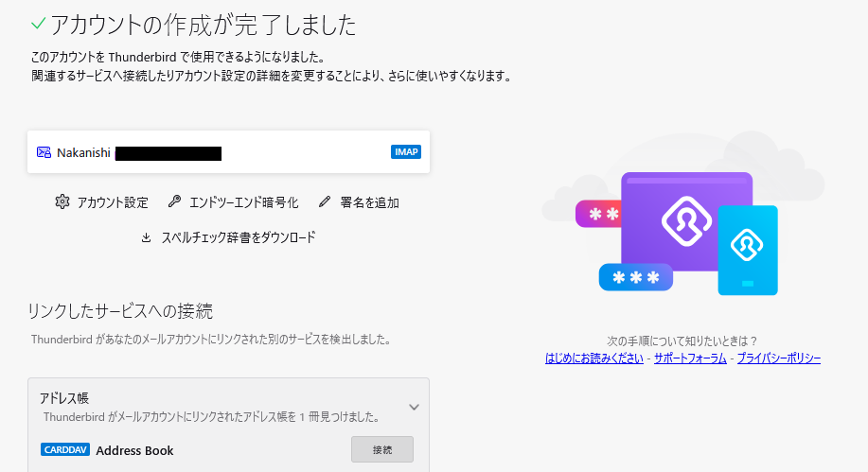Click the Nakanishi account name
Image resolution: width=868 pixels, height=472 pixels.
[83, 152]
